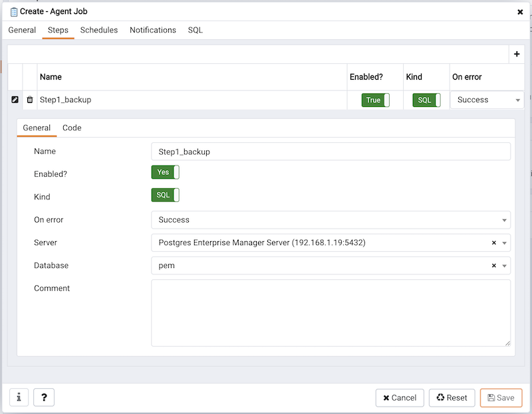Viewport: 532px width, 414px height.
Task: Click the Agent Job clipboard icon in title
Action: pyautogui.click(x=14, y=12)
